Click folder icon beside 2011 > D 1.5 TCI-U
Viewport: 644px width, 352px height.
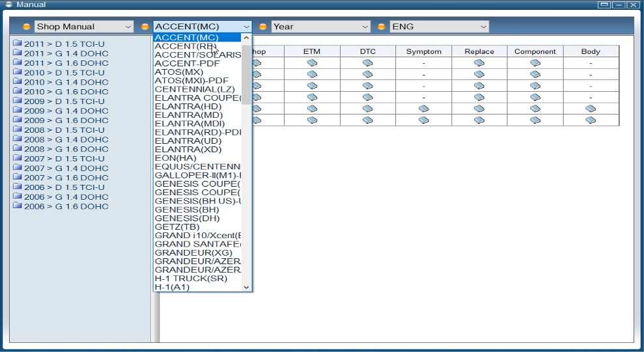tap(18, 44)
